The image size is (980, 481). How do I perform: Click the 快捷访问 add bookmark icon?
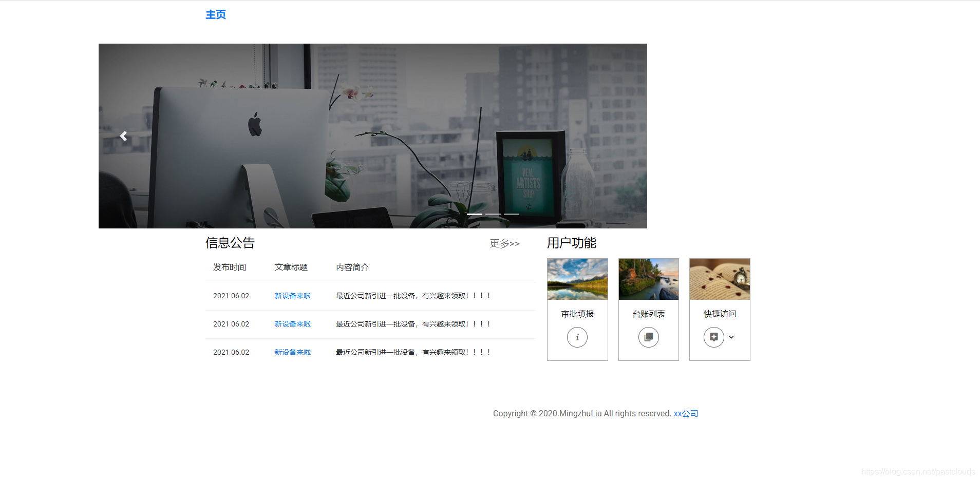pos(714,337)
